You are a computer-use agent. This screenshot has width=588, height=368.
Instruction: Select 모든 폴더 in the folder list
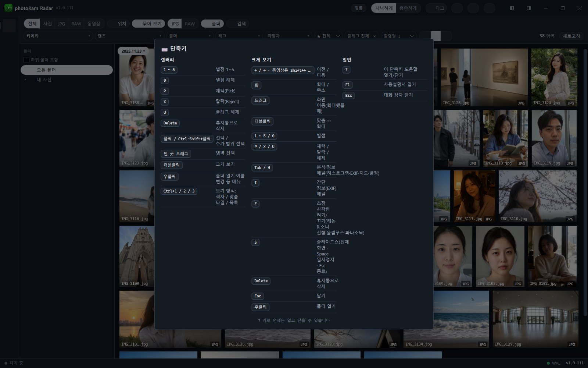(67, 70)
